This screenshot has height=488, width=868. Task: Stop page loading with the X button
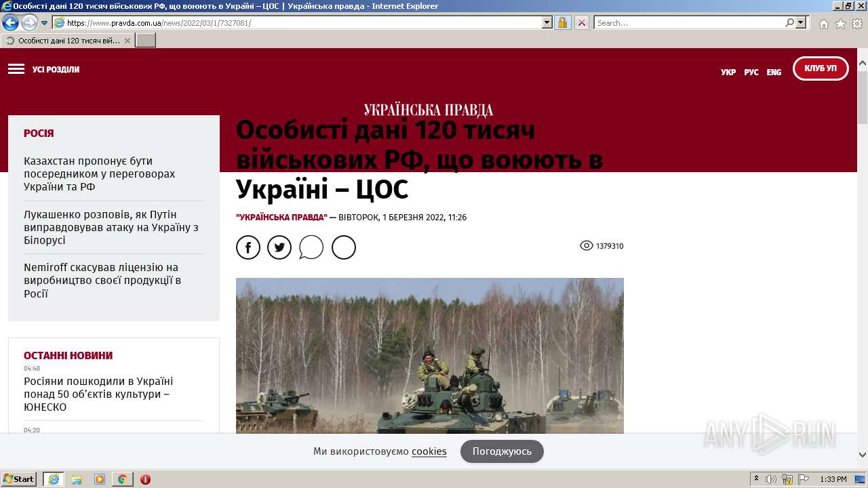point(582,22)
